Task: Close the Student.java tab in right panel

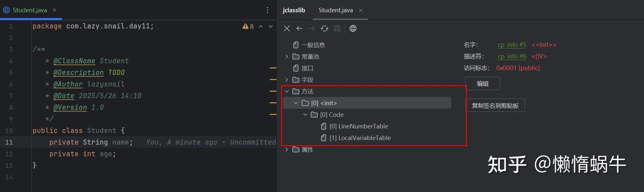Action: [361, 10]
